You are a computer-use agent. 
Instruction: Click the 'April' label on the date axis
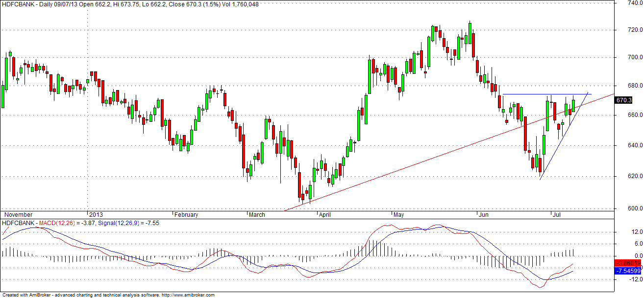(x=325, y=215)
